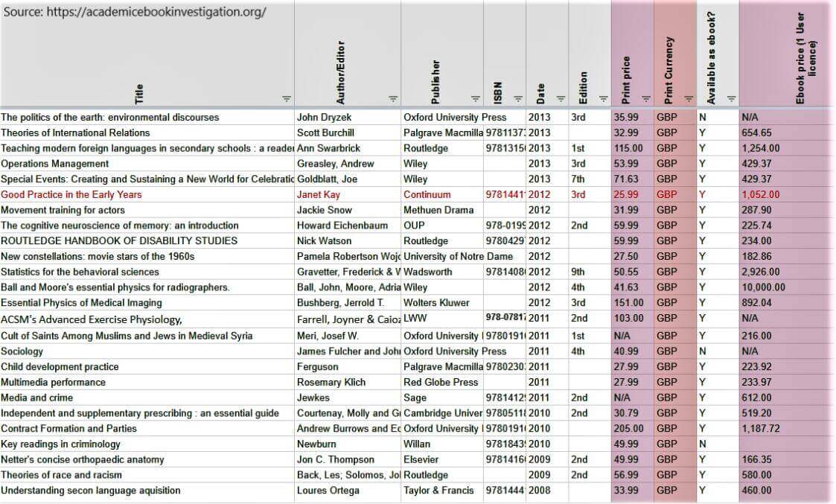
Task: Select 'Understanding secon language aquisition' cell
Action: [147, 491]
